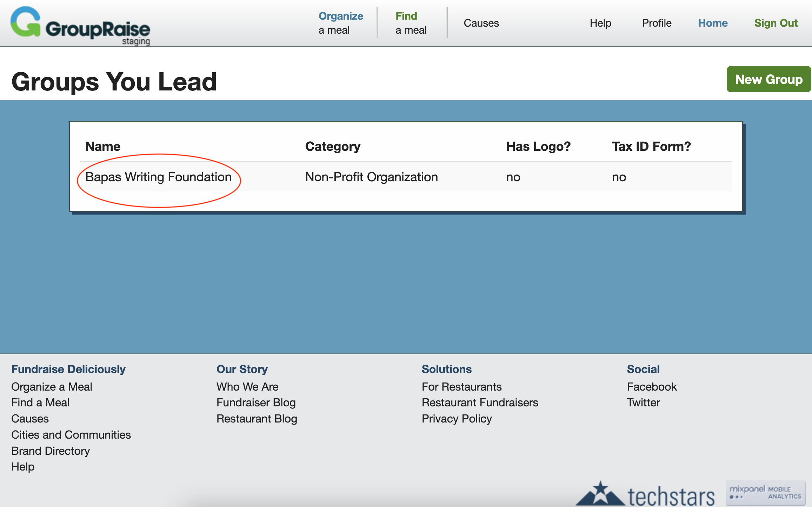Open Who We Are link

tap(247, 387)
